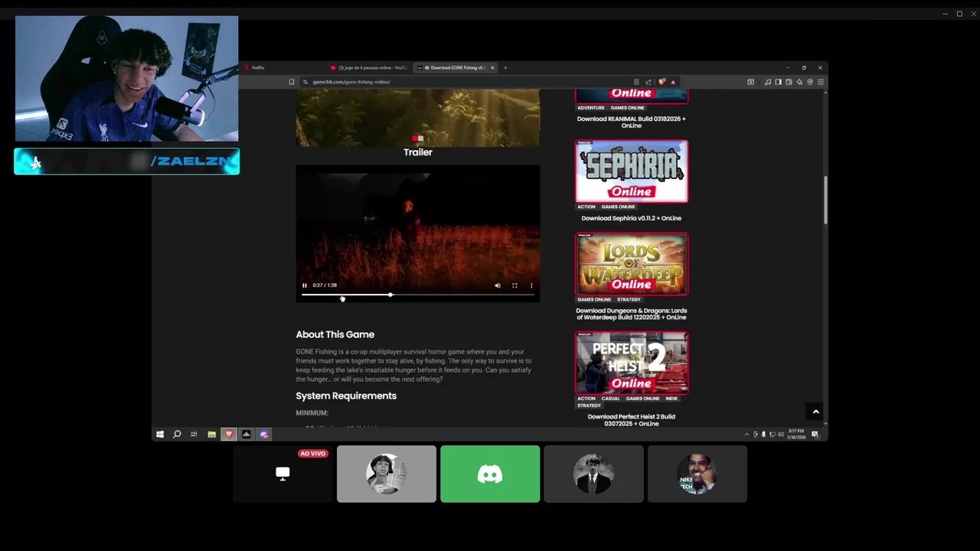Select CASUAL tag under Perfect Heist 2
Image resolution: width=980 pixels, height=551 pixels.
(x=610, y=399)
